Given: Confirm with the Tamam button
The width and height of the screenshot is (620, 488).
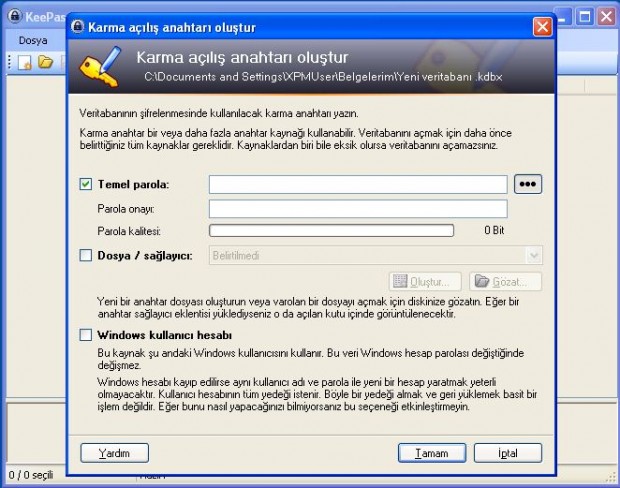Looking at the screenshot, I should click(x=432, y=453).
